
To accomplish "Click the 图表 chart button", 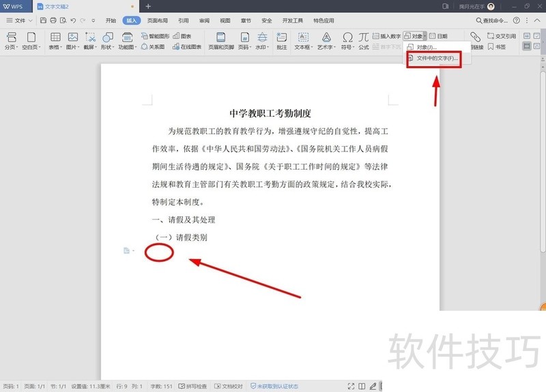I will point(182,36).
